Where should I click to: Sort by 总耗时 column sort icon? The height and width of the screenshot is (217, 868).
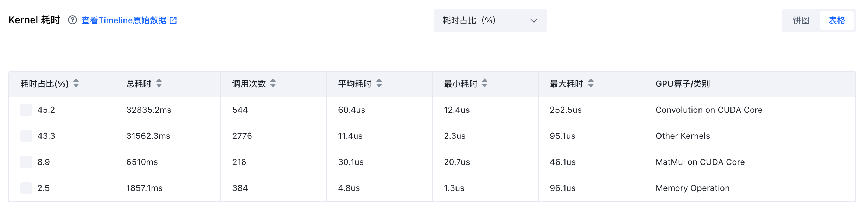[x=159, y=83]
